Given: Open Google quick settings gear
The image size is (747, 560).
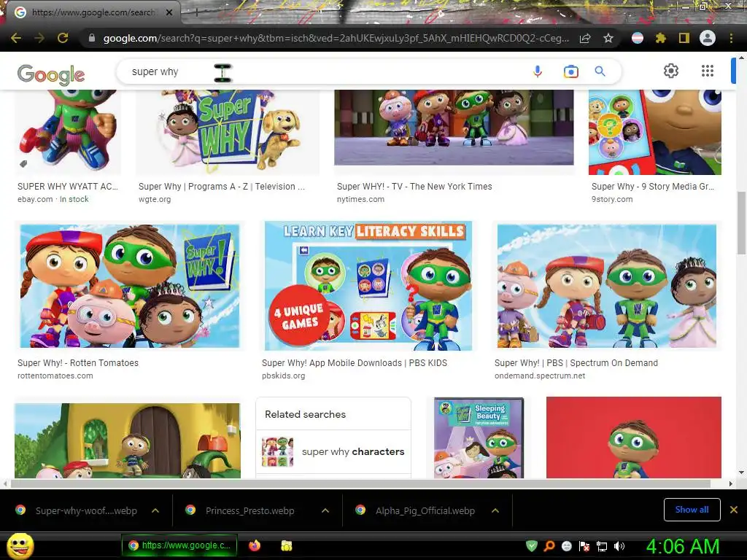Looking at the screenshot, I should coord(671,71).
